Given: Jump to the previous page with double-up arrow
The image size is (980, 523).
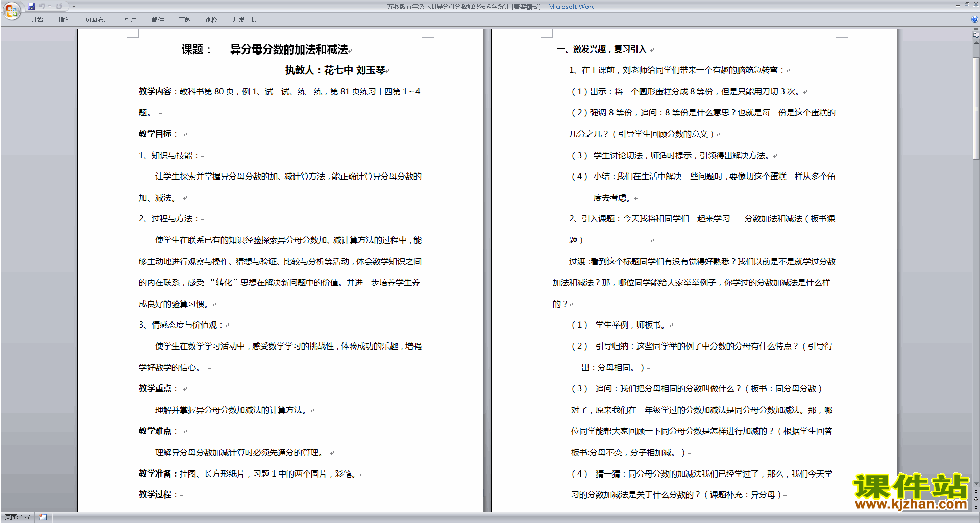Looking at the screenshot, I should pyautogui.click(x=976, y=492).
